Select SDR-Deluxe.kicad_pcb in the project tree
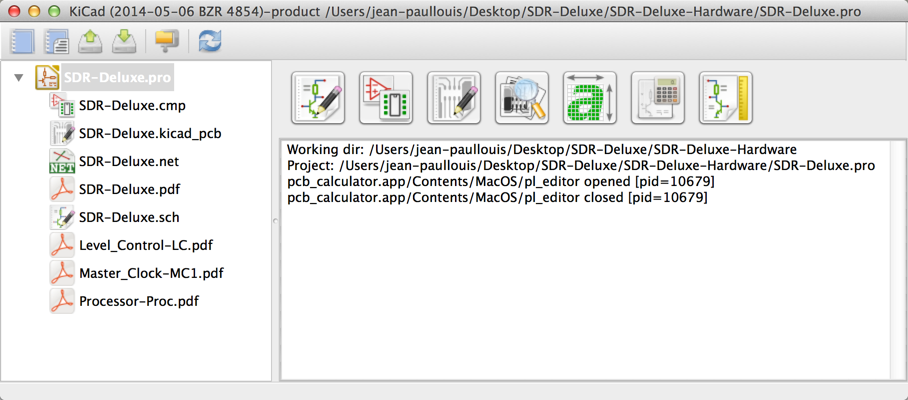The image size is (908, 400). coord(150,133)
